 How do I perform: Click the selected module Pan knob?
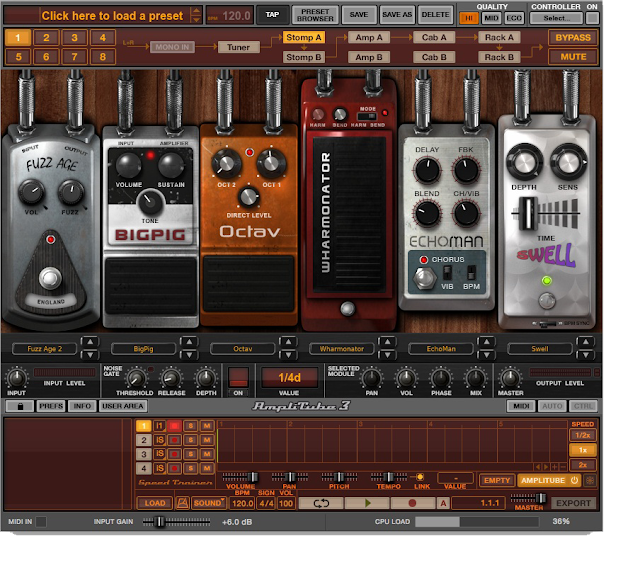(x=371, y=378)
